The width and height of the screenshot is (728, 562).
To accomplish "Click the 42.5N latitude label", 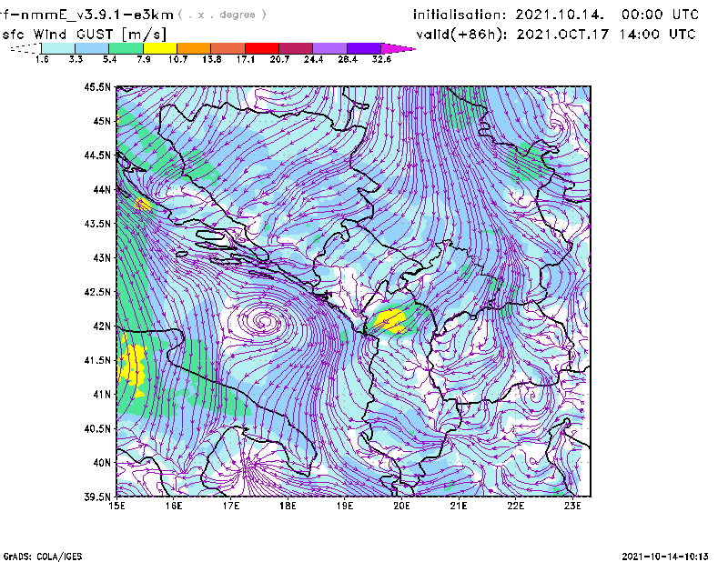I will click(98, 292).
